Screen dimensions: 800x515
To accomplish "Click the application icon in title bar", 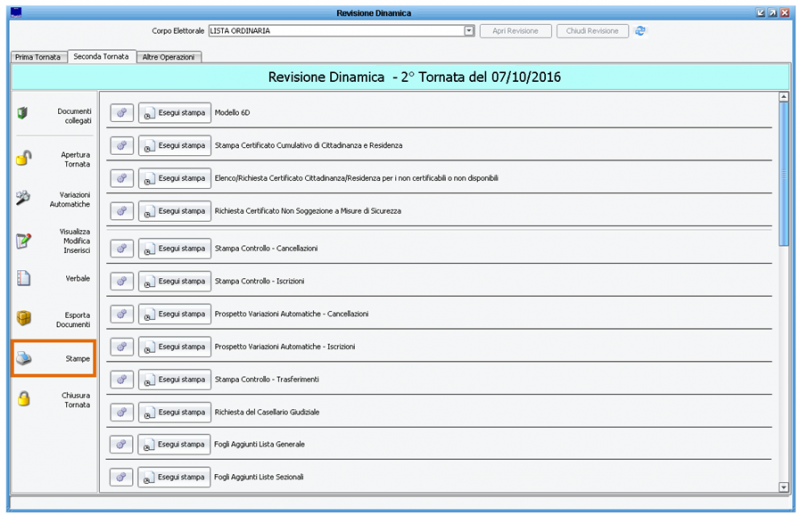I will point(16,12).
